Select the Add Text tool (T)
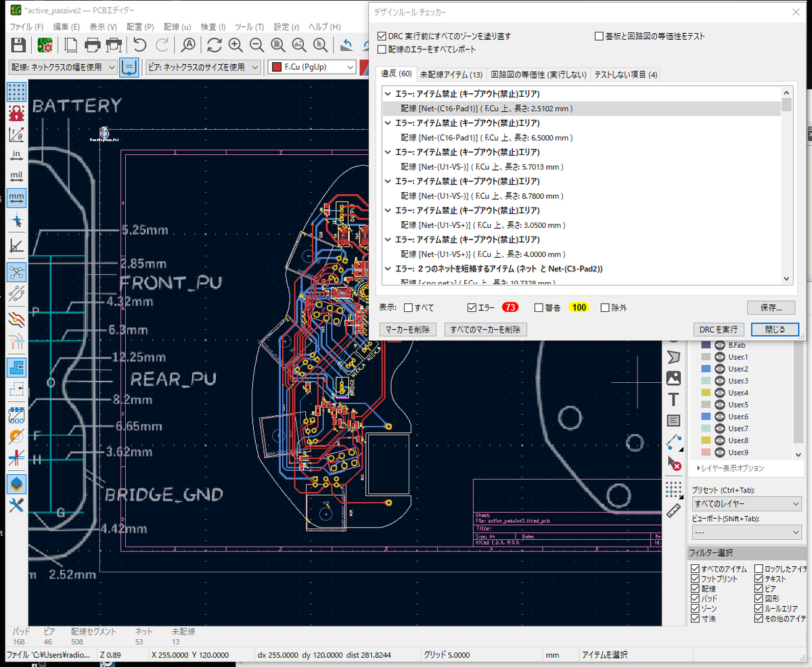The image size is (812, 667). 673,399
